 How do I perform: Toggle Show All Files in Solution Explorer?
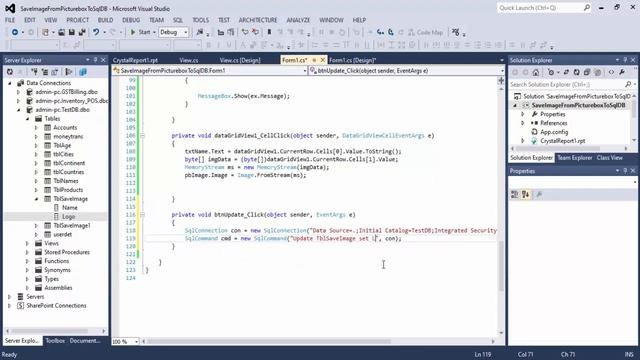[x=598, y=72]
